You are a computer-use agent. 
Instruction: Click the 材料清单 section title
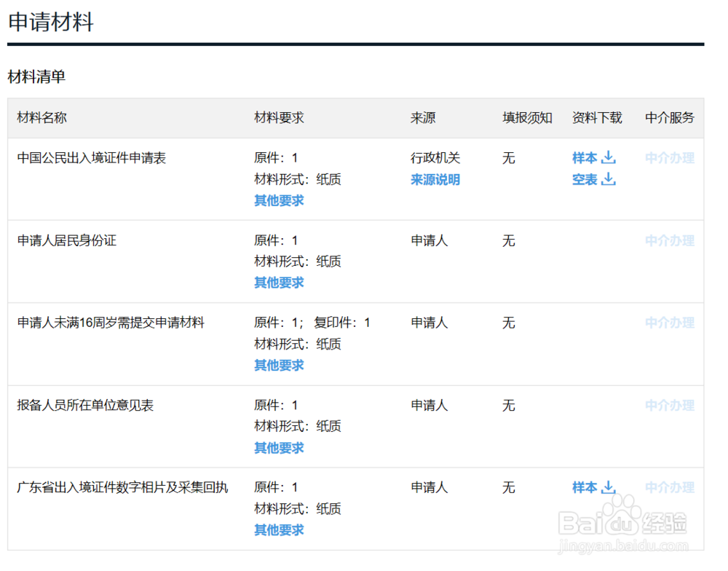coord(36,76)
